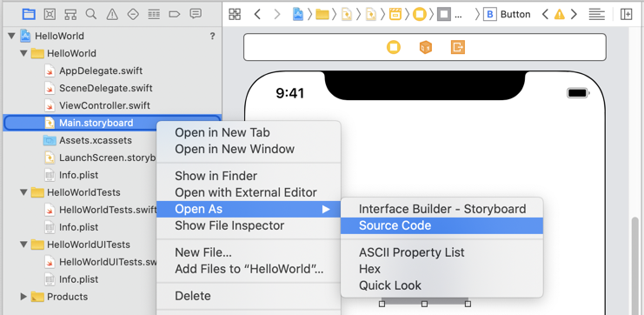Click the Exit icon in scene dock
644x315 pixels.
(457, 47)
